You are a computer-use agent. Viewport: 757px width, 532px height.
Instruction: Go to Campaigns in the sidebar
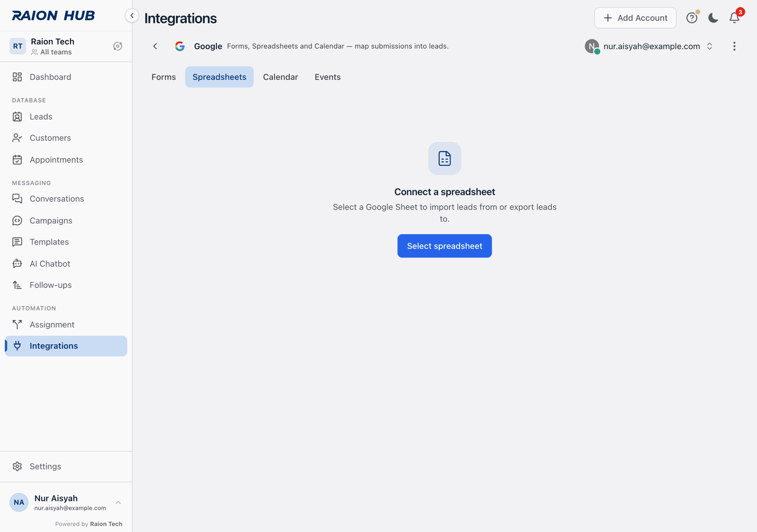click(x=66, y=221)
